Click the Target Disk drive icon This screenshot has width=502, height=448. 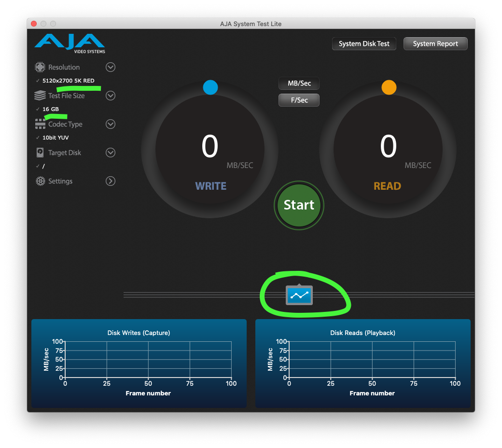(40, 153)
